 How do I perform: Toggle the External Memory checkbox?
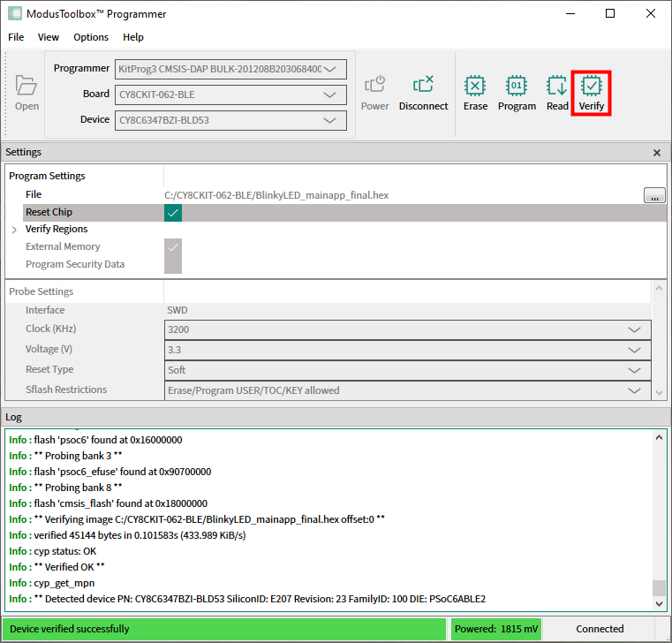[x=173, y=247]
